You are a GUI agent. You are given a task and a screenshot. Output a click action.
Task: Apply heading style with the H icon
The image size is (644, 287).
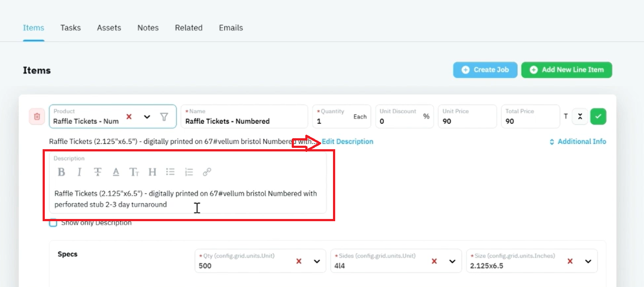pos(152,172)
